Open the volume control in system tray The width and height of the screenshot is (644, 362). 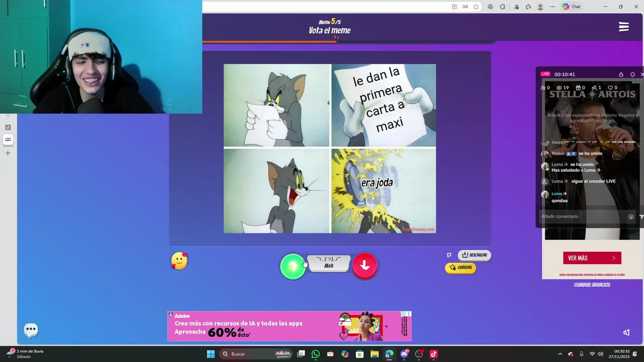600,354
